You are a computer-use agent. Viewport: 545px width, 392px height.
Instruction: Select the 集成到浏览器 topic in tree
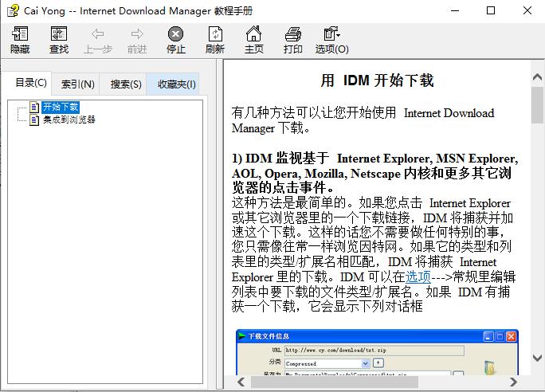[69, 120]
